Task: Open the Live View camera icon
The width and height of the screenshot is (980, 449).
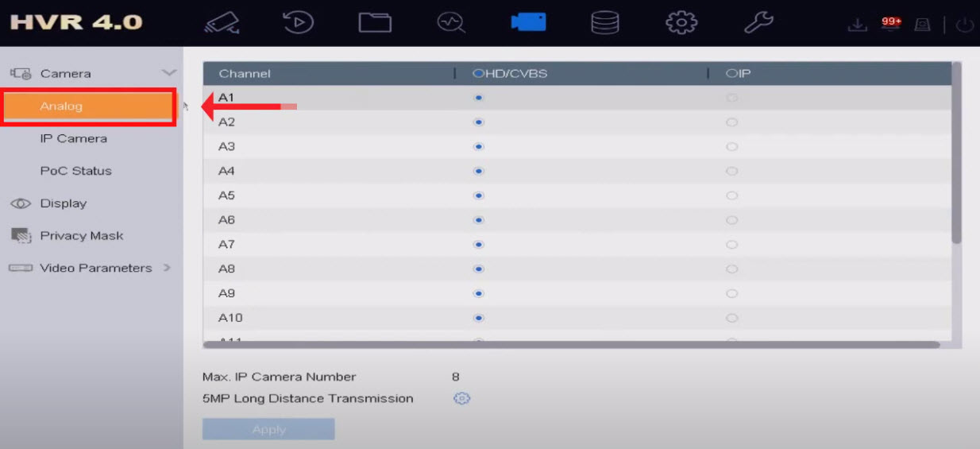Action: pos(222,22)
